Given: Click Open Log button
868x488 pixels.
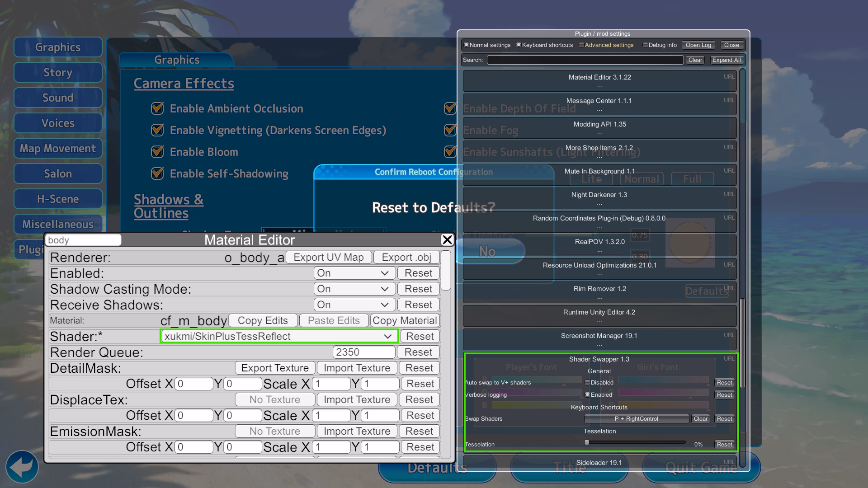Looking at the screenshot, I should [698, 45].
